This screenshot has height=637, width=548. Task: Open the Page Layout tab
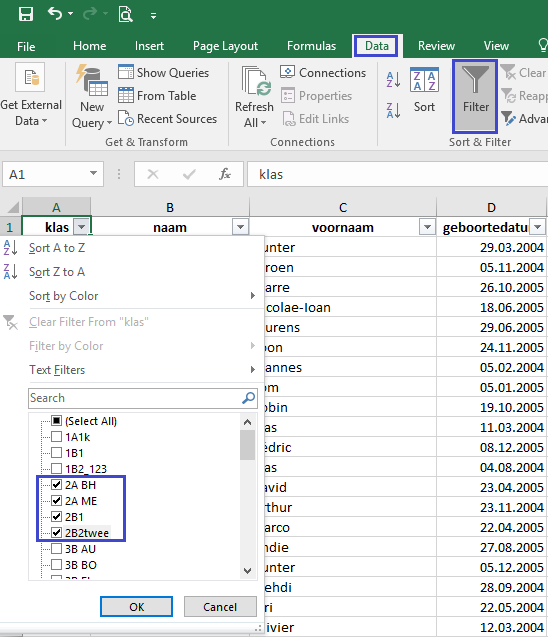pyautogui.click(x=225, y=46)
